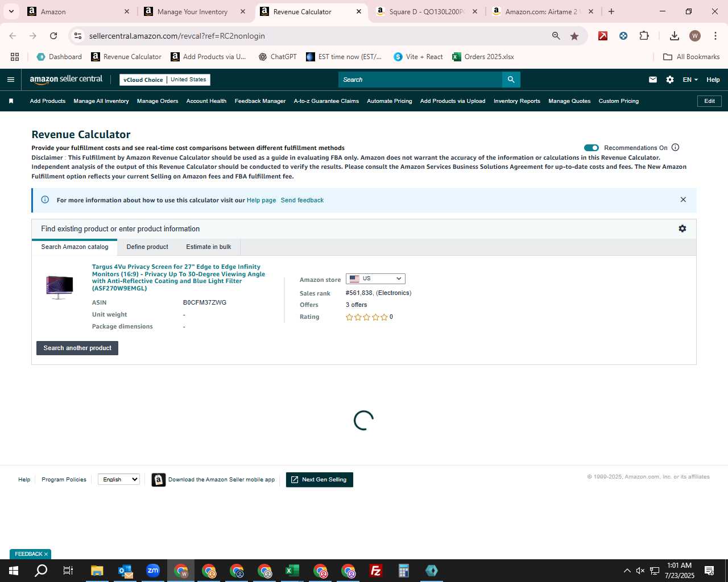Viewport: 728px width, 582px height.
Task: Open the Targus 4Vu product title link
Action: [x=179, y=277]
